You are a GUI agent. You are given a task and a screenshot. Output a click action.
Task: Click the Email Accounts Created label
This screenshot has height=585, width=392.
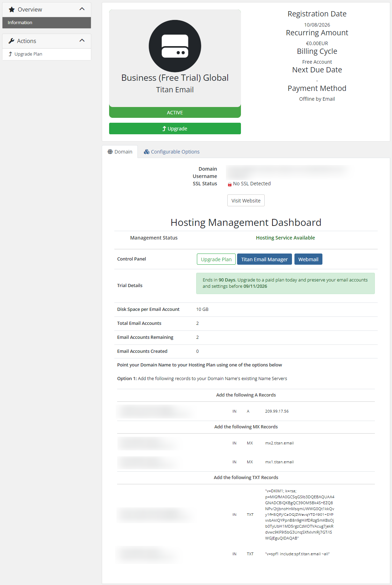pos(142,351)
